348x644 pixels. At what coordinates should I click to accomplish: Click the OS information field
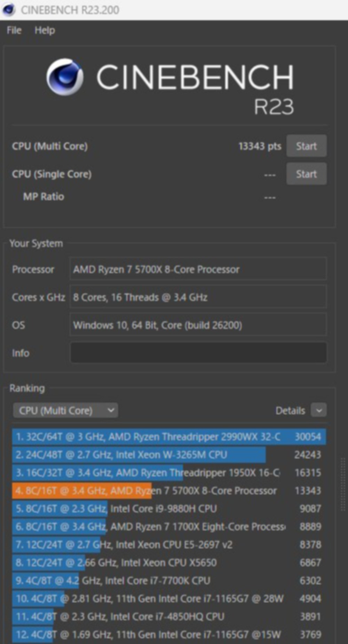pyautogui.click(x=198, y=325)
